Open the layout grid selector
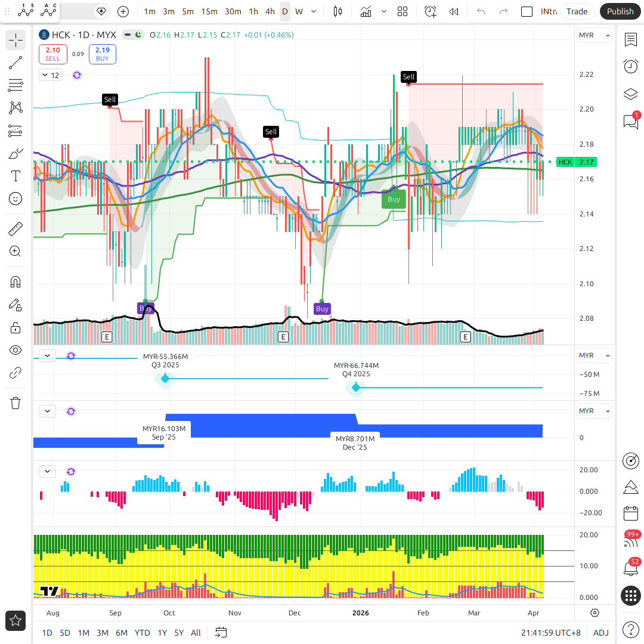The width and height of the screenshot is (644, 644). 402,11
